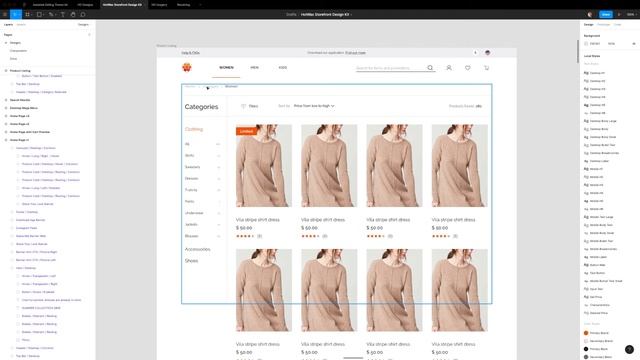Viewport: 640px width, 360px height.
Task: Click the Help question mark button
Action: [629, 349]
